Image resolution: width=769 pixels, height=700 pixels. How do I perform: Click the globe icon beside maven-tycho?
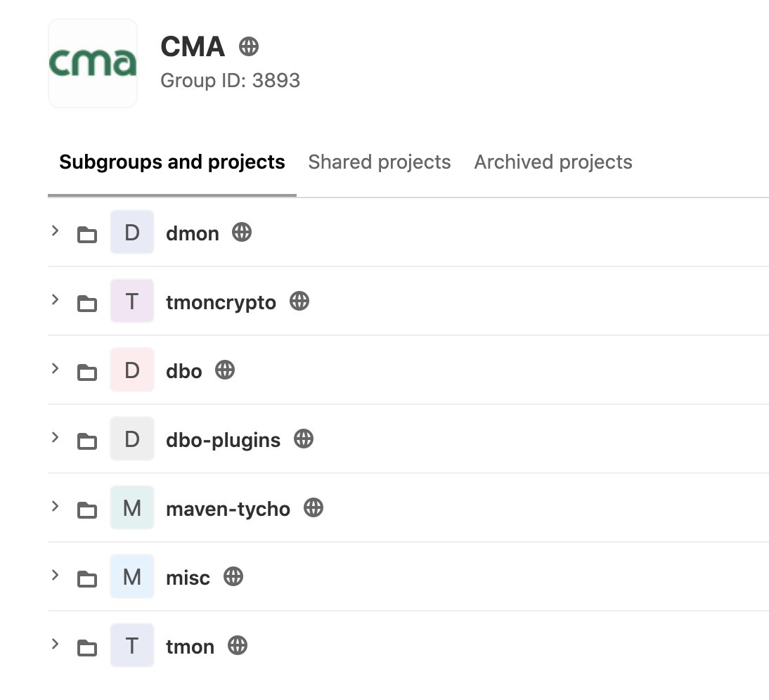pos(314,508)
